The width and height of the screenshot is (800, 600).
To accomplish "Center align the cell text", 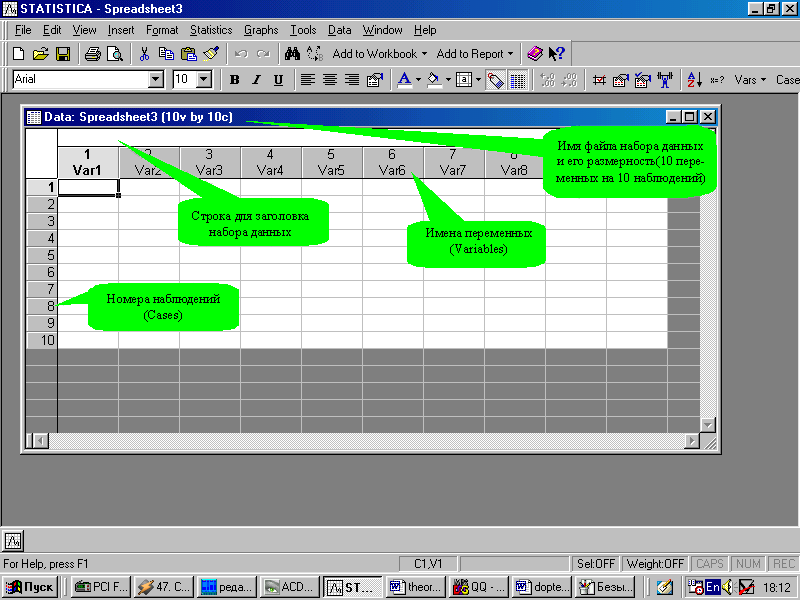I will point(330,80).
